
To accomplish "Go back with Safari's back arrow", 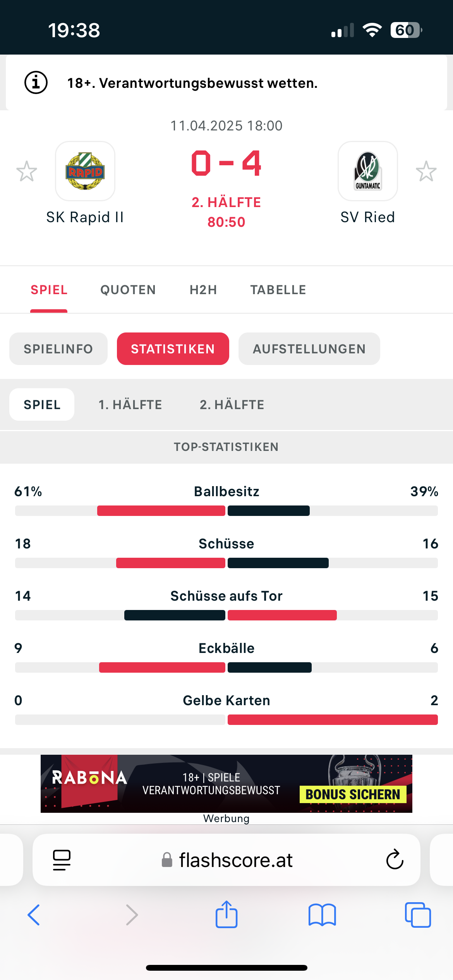I will click(x=34, y=915).
